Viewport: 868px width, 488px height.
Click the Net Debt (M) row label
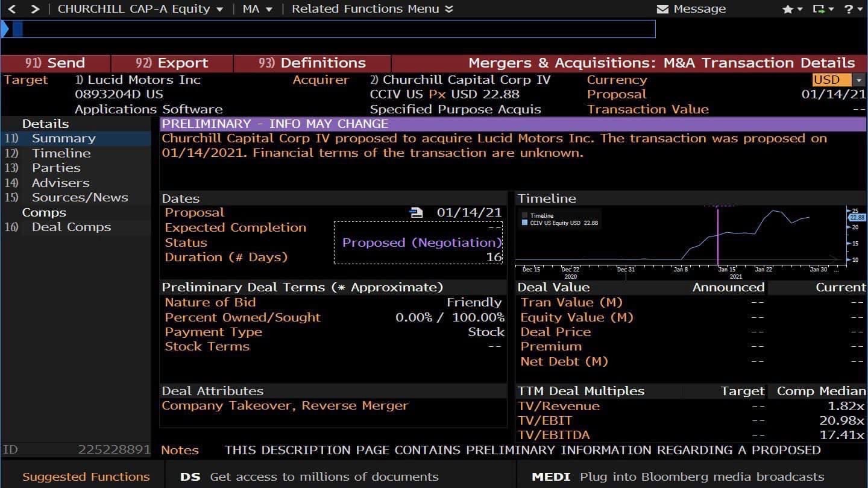pos(564,361)
